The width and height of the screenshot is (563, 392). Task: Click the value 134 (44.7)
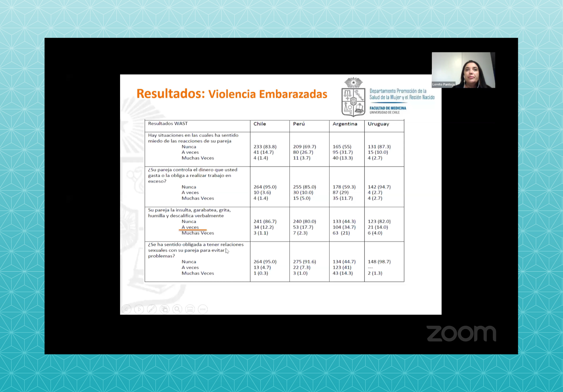[344, 262]
